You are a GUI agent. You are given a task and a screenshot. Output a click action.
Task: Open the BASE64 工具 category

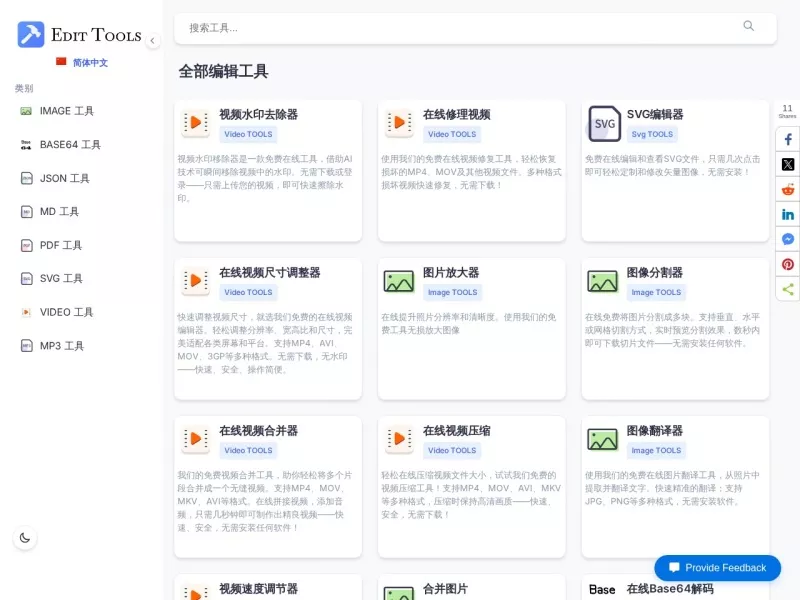(70, 145)
